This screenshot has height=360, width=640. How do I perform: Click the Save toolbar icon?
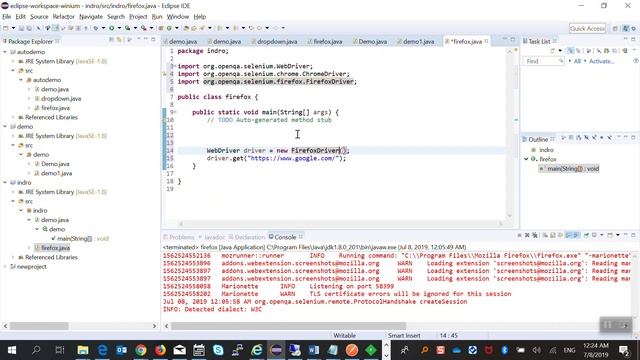tap(22, 28)
